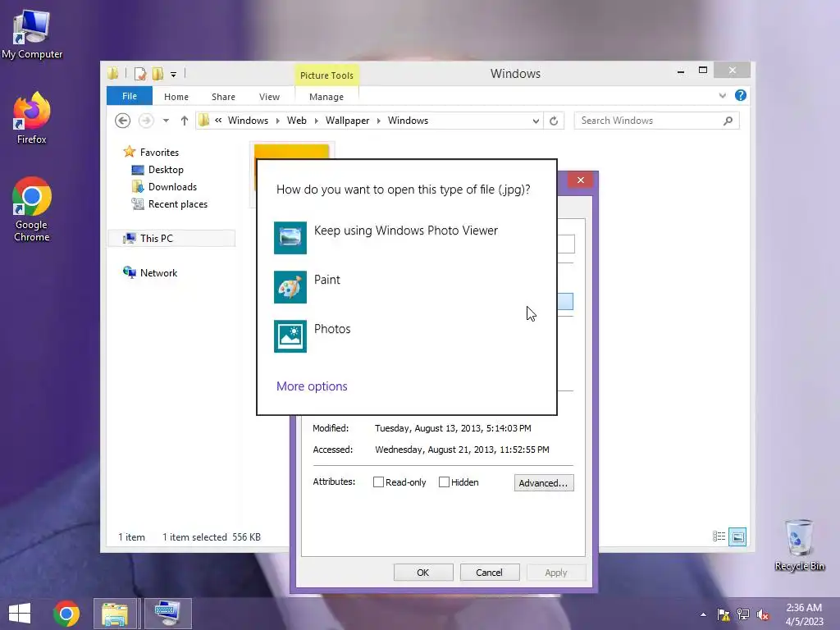Go up one folder level

pyautogui.click(x=185, y=121)
